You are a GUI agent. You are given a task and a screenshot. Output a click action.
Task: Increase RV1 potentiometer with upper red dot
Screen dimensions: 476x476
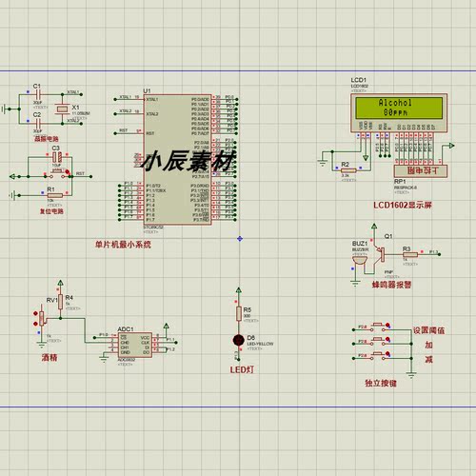coord(35,313)
